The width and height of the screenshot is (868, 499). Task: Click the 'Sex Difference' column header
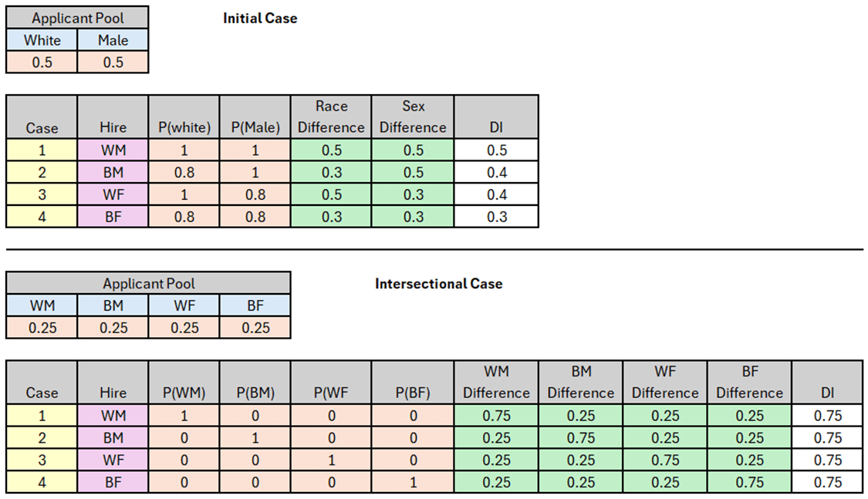point(413,116)
